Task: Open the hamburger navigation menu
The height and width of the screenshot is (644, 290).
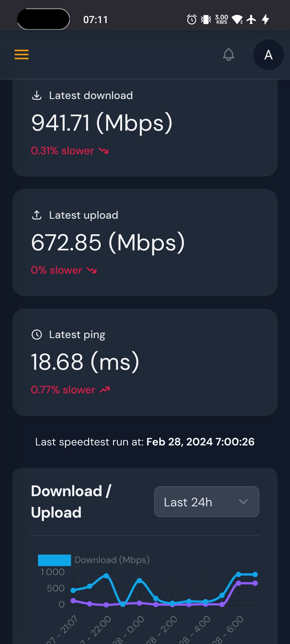Action: tap(21, 54)
